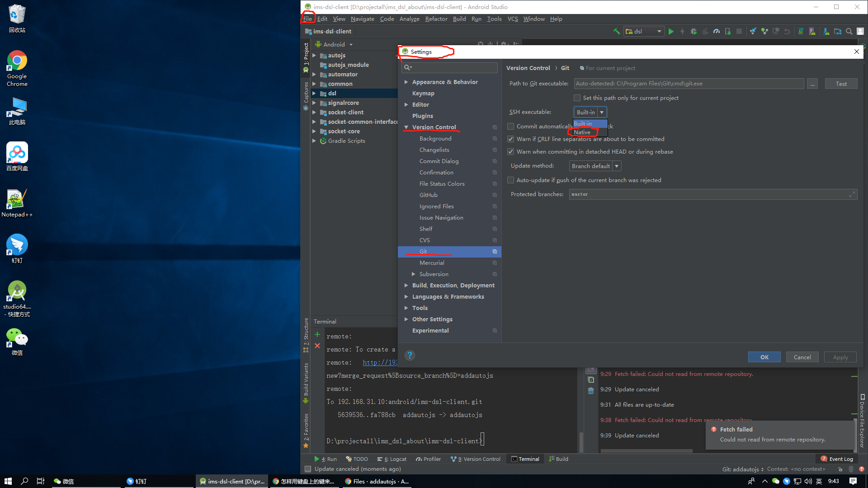
Task: Open the Android project view dropdown
Action: [x=335, y=45]
